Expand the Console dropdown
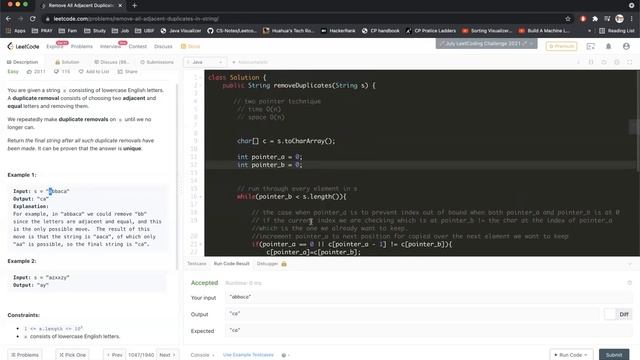This screenshot has height=360, width=640. point(202,355)
